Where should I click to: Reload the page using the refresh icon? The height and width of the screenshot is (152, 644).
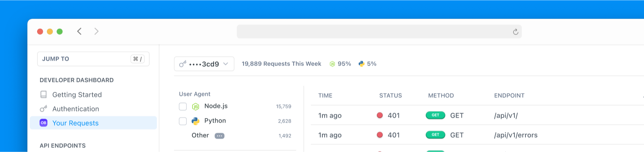516,32
